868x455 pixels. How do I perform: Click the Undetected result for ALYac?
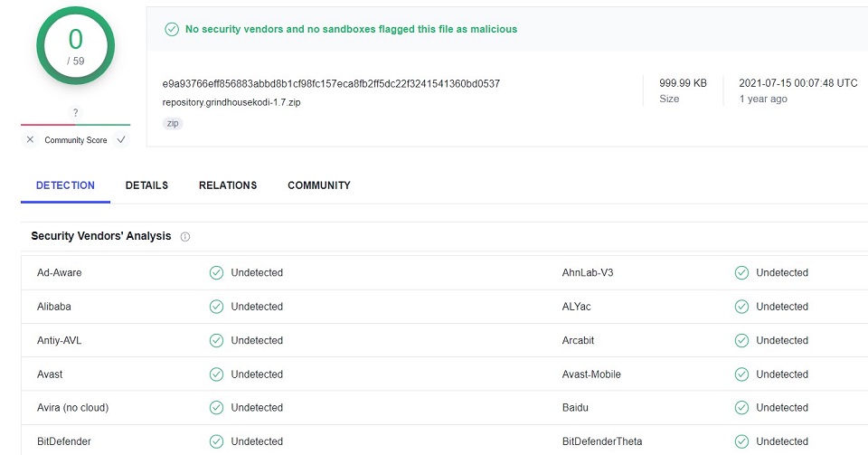(782, 307)
